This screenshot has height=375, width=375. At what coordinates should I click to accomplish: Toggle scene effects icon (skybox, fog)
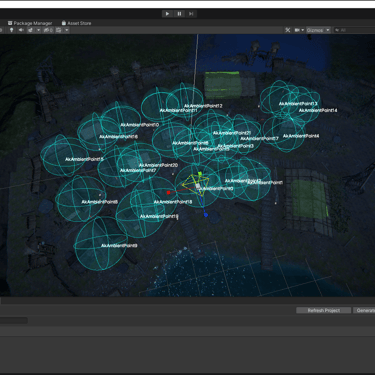[30, 30]
